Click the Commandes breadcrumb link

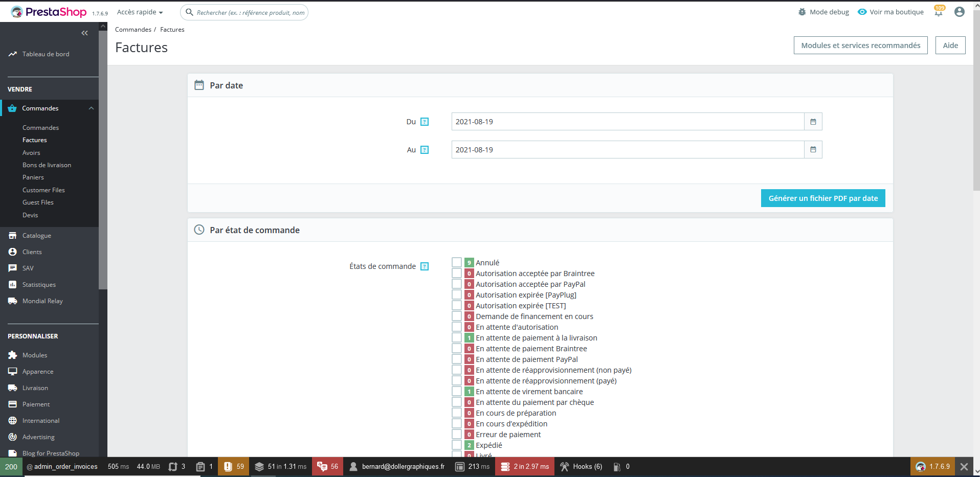(133, 30)
